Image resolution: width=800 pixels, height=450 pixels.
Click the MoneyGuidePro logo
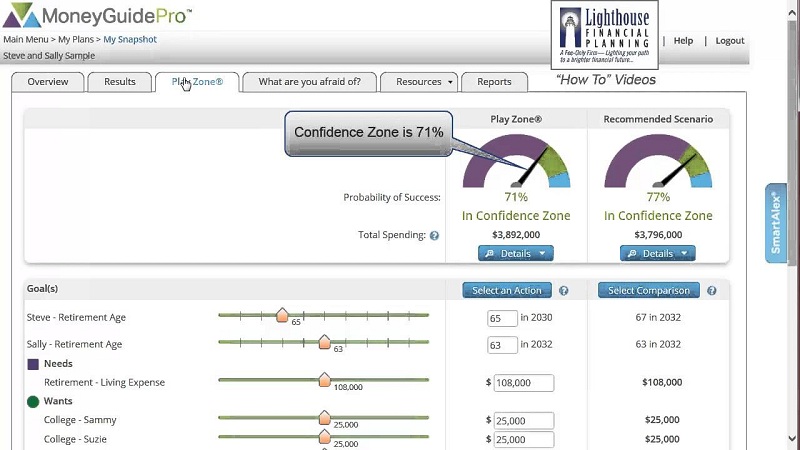coord(97,15)
